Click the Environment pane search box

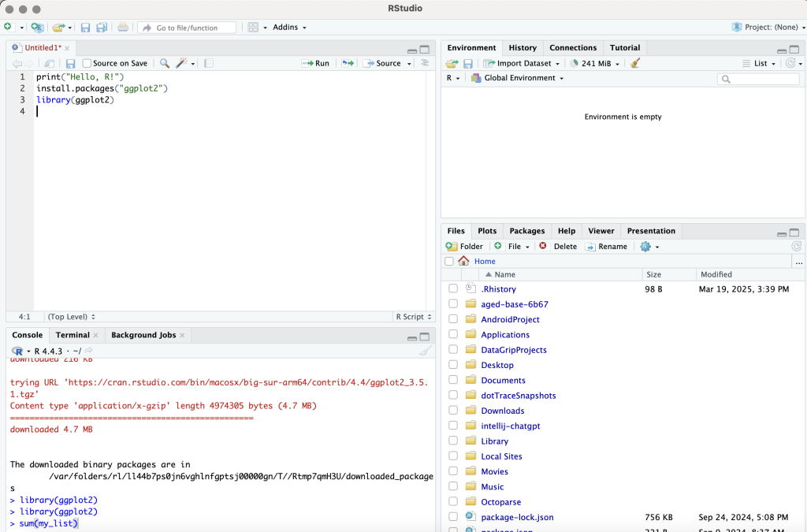click(758, 79)
